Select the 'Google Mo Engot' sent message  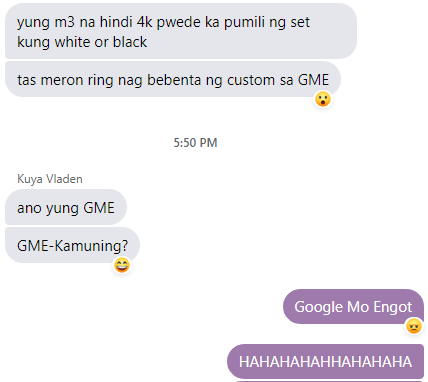(353, 307)
